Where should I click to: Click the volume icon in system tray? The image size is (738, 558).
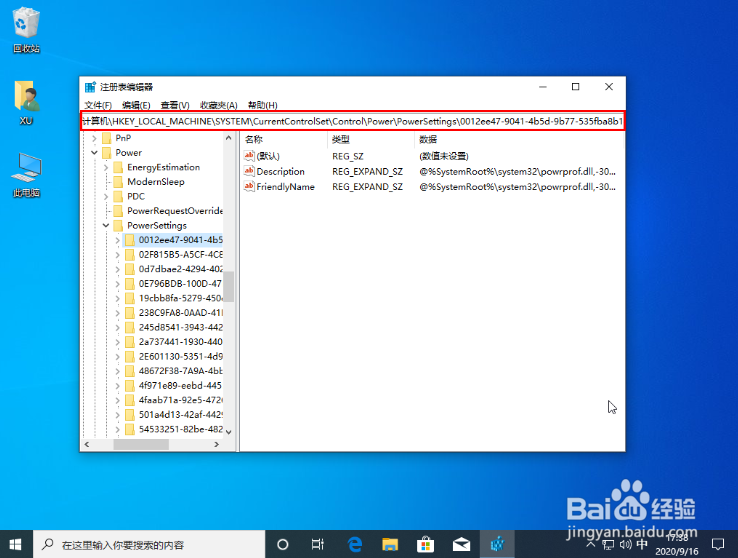[625, 545]
